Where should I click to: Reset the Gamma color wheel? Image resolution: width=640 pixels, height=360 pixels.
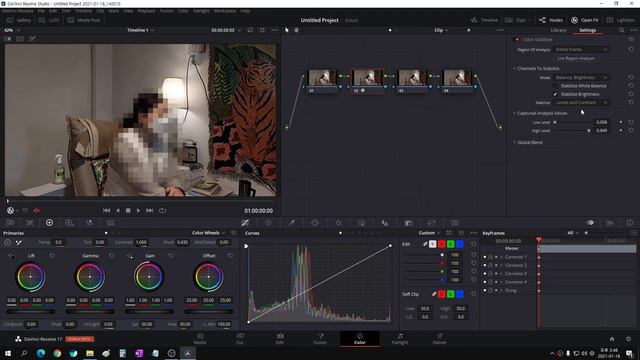pos(111,256)
